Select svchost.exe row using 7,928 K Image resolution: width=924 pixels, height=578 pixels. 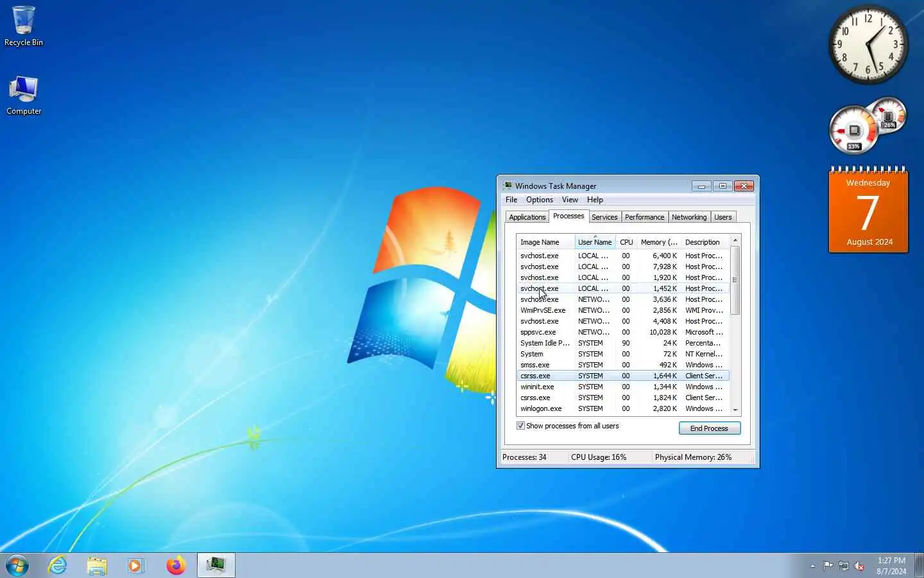pyautogui.click(x=623, y=267)
